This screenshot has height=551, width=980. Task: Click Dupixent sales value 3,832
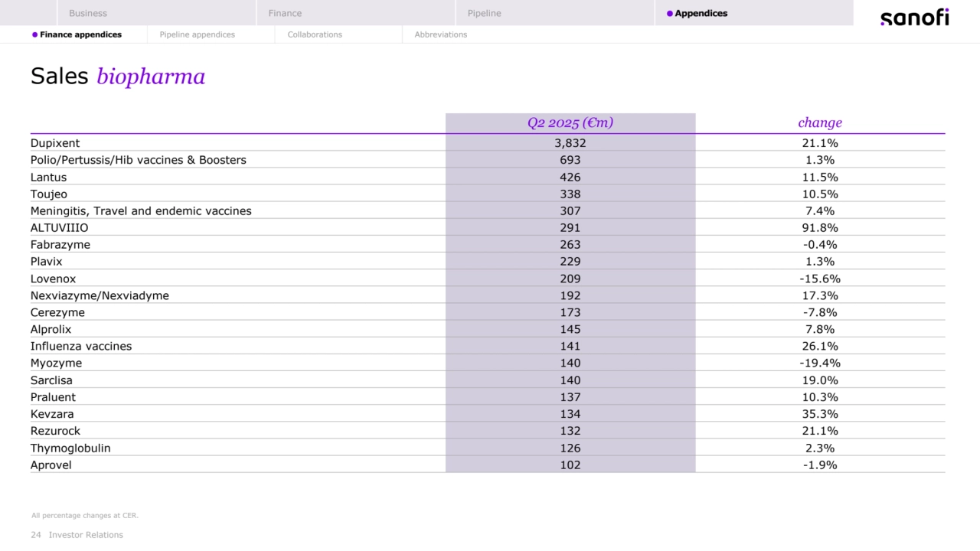570,143
